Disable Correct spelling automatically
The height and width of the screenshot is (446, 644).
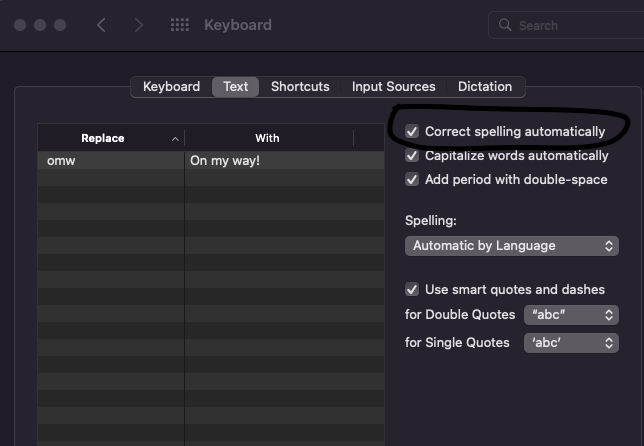pos(412,131)
